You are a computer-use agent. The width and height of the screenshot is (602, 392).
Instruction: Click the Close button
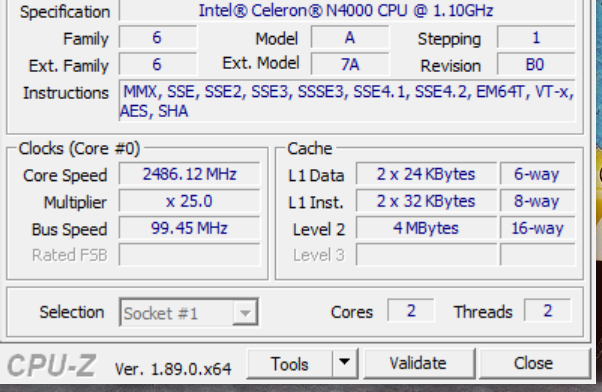[534, 364]
